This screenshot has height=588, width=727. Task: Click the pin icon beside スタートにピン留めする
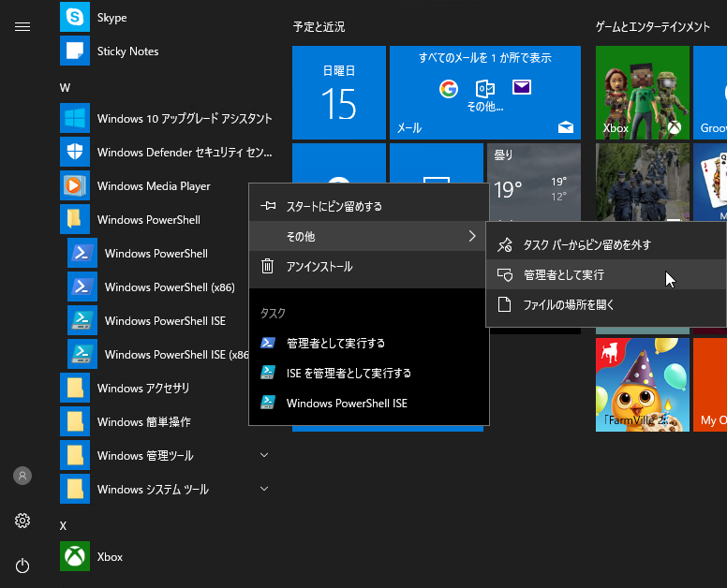click(x=268, y=206)
